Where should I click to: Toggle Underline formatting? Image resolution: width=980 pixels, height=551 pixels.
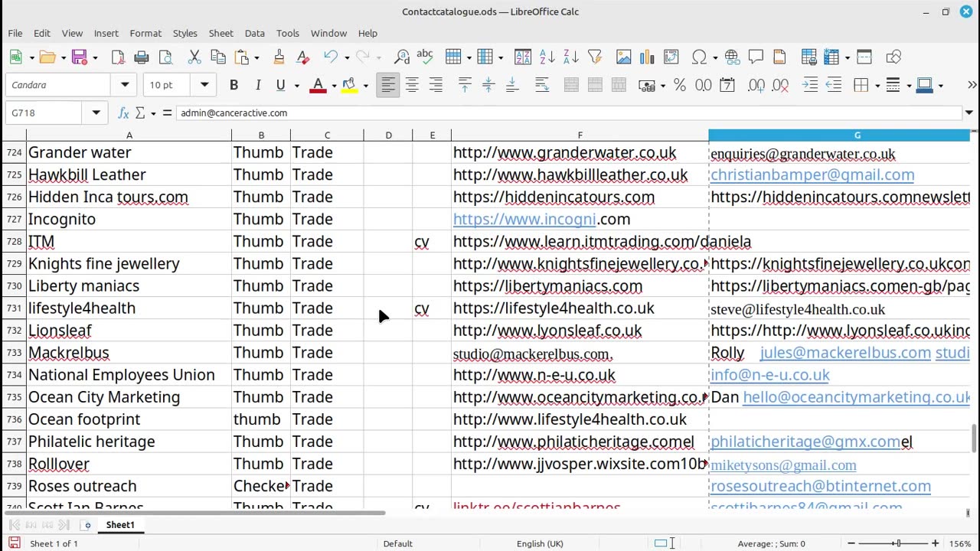click(280, 85)
